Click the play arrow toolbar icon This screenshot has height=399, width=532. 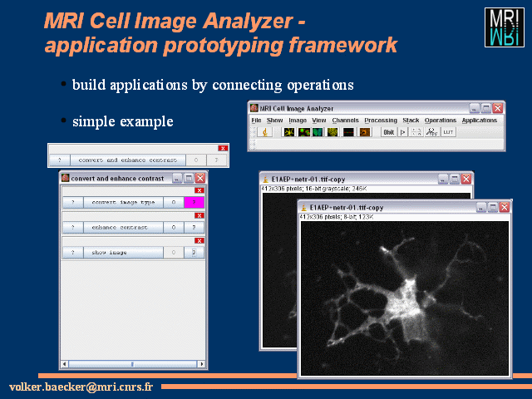tap(402, 132)
